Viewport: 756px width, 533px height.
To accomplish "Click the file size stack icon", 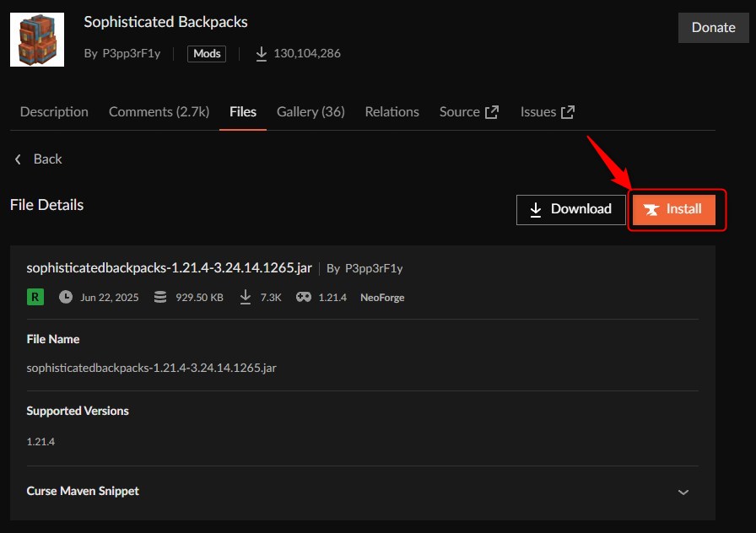I will point(160,297).
